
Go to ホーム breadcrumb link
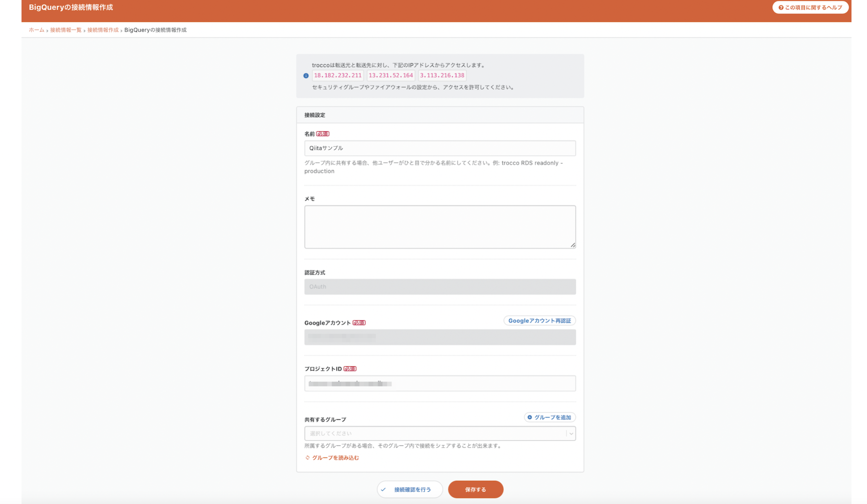point(36,30)
